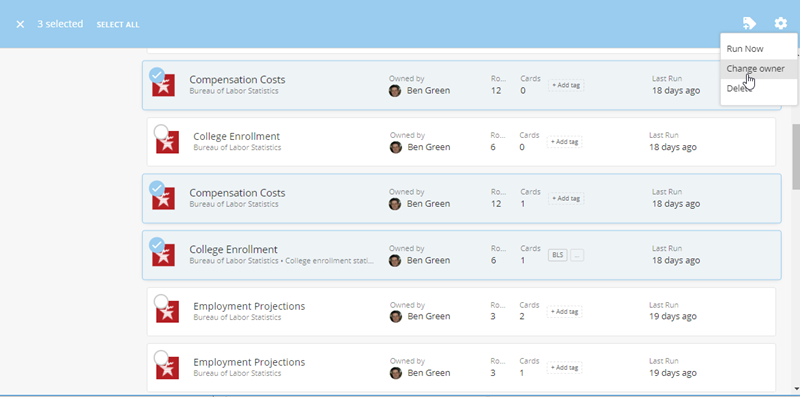
Task: Deselect Compensation Costs row with 1 card
Action: click(157, 189)
